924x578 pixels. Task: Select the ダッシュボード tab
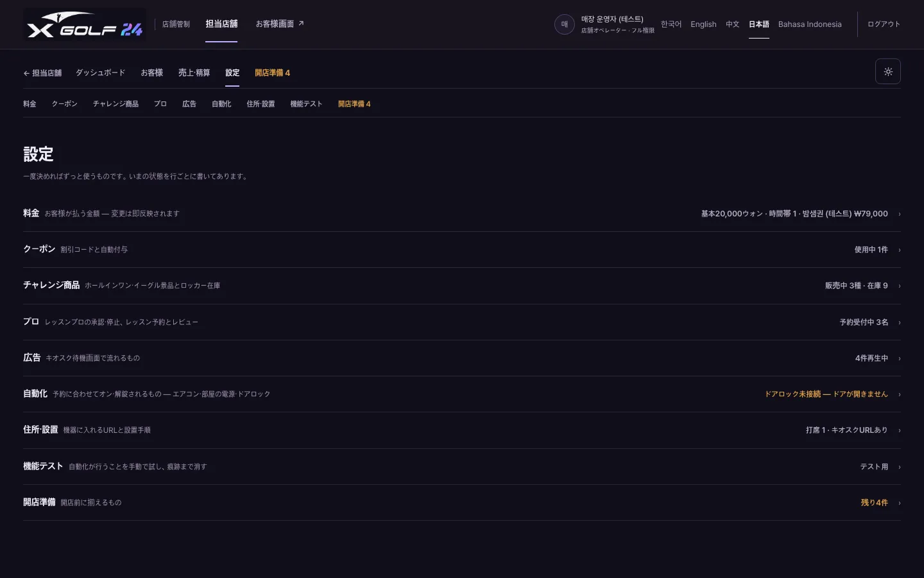pos(101,73)
